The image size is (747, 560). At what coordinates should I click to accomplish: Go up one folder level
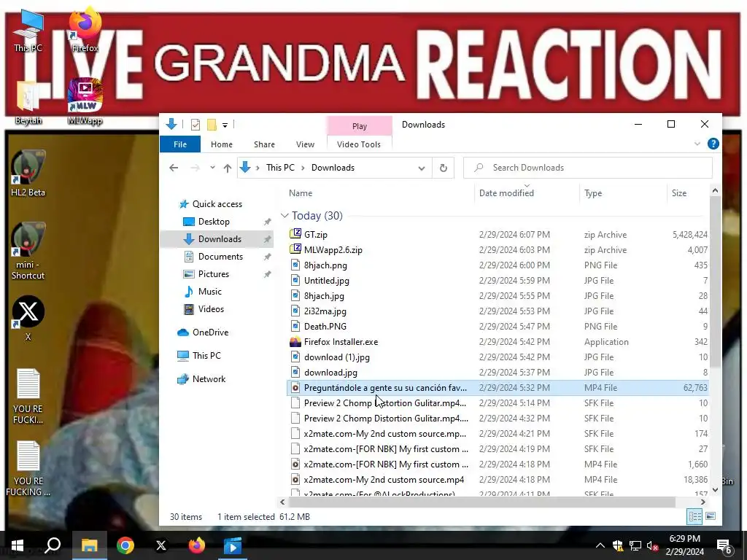tap(228, 168)
